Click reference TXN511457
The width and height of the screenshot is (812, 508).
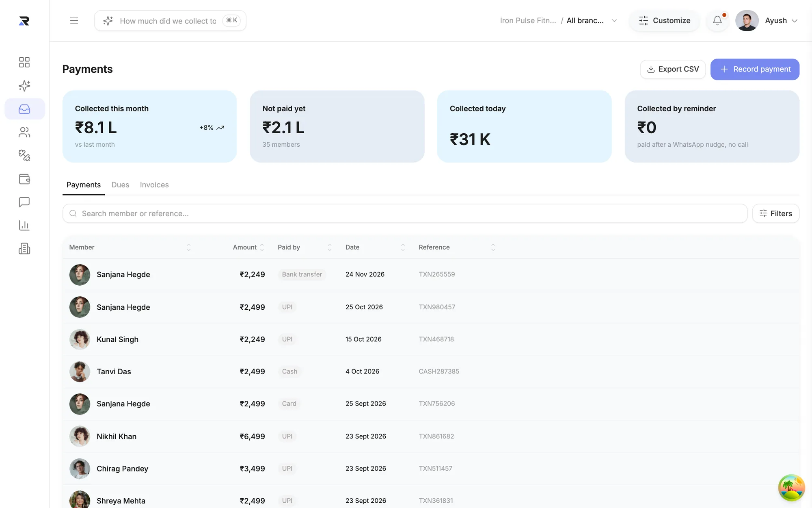coord(435,468)
